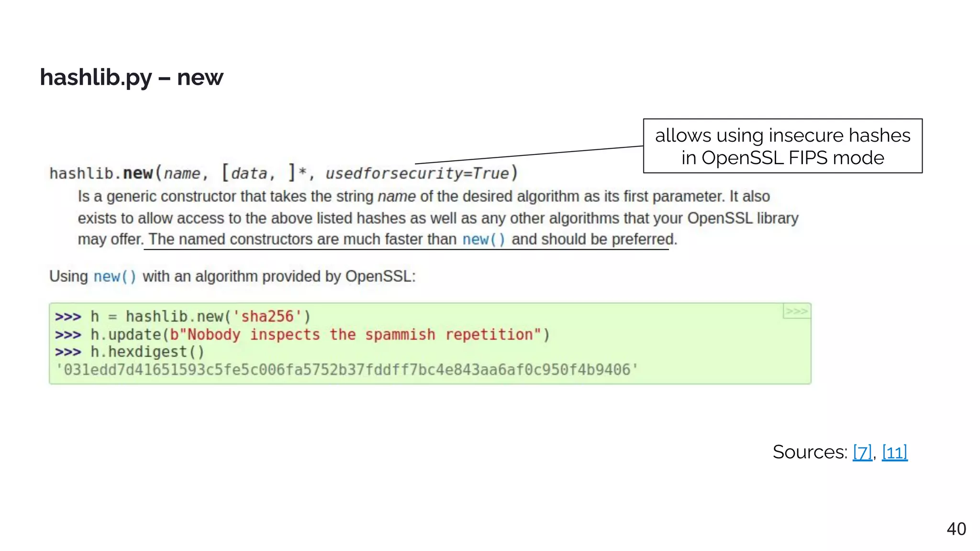This screenshot has height=551, width=980.
Task: Click the h.hexdigest() code line
Action: (x=147, y=352)
